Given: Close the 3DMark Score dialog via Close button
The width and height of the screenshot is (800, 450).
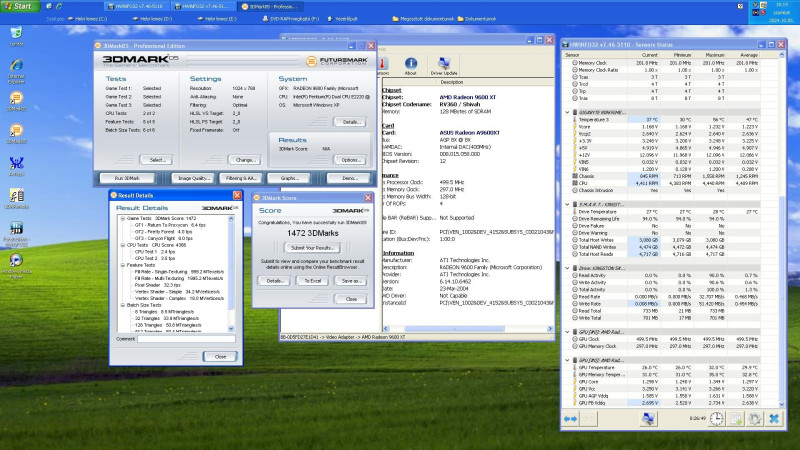Looking at the screenshot, I should point(351,299).
